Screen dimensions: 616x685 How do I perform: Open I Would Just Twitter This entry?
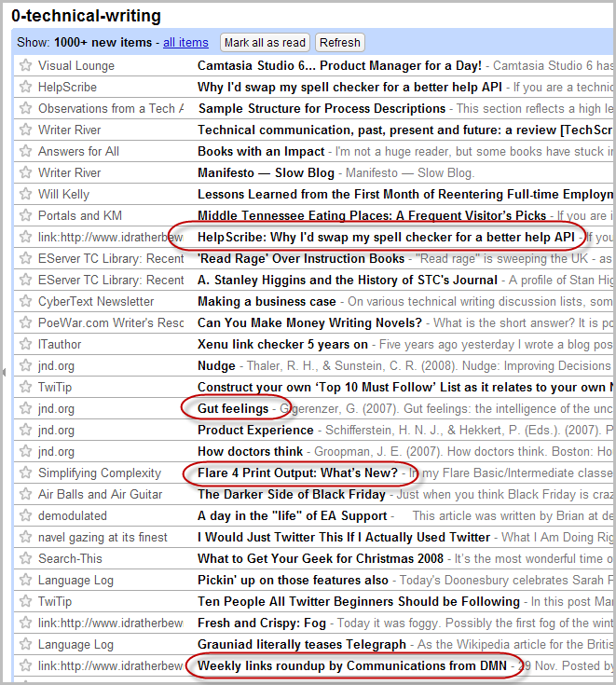(344, 537)
